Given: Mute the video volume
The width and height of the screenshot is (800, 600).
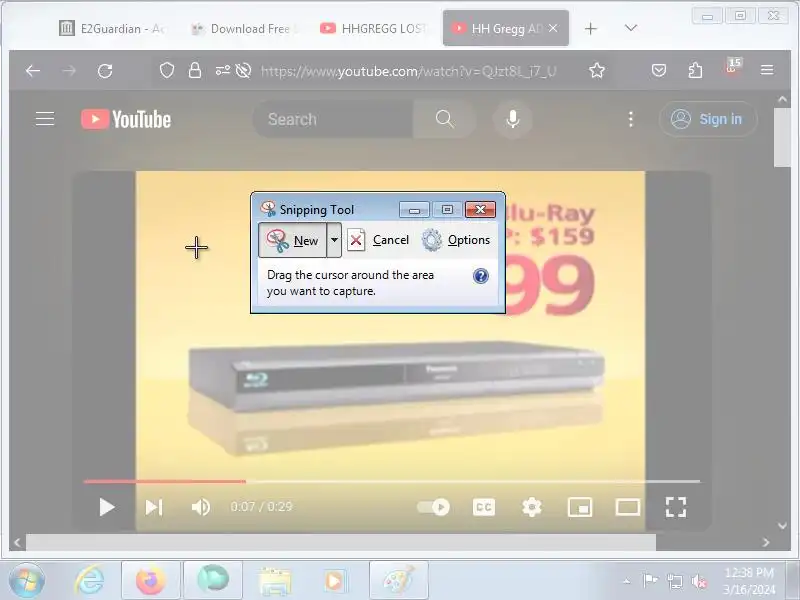Looking at the screenshot, I should coord(201,507).
